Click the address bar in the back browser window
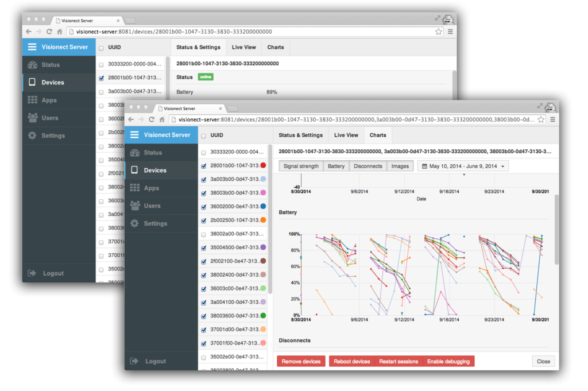This screenshot has width=588, height=391. tap(255, 32)
